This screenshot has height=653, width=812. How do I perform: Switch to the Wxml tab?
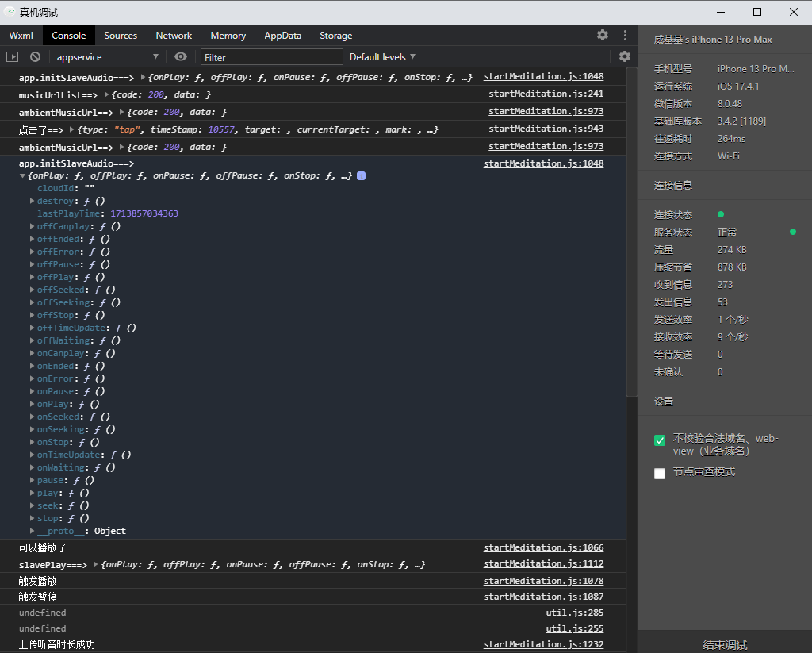pos(21,35)
